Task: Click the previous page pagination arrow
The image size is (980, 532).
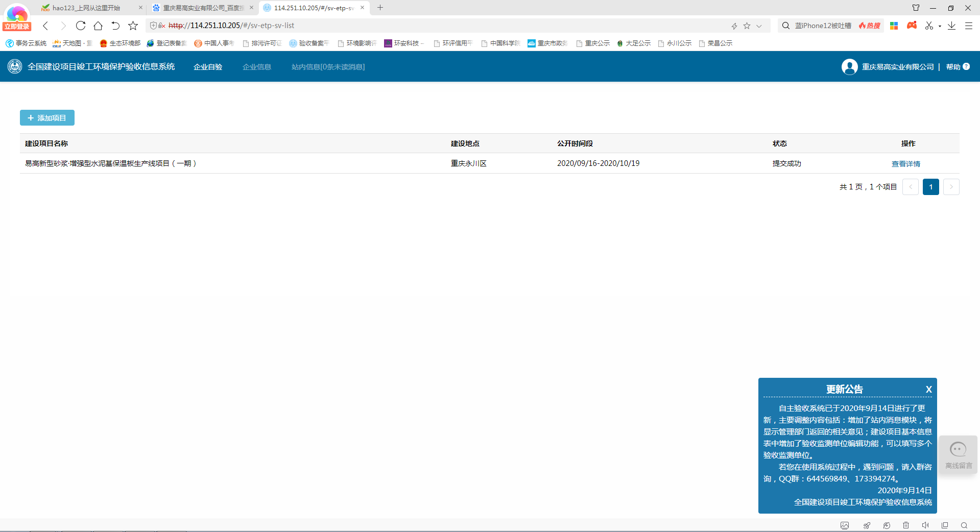Action: pyautogui.click(x=911, y=187)
